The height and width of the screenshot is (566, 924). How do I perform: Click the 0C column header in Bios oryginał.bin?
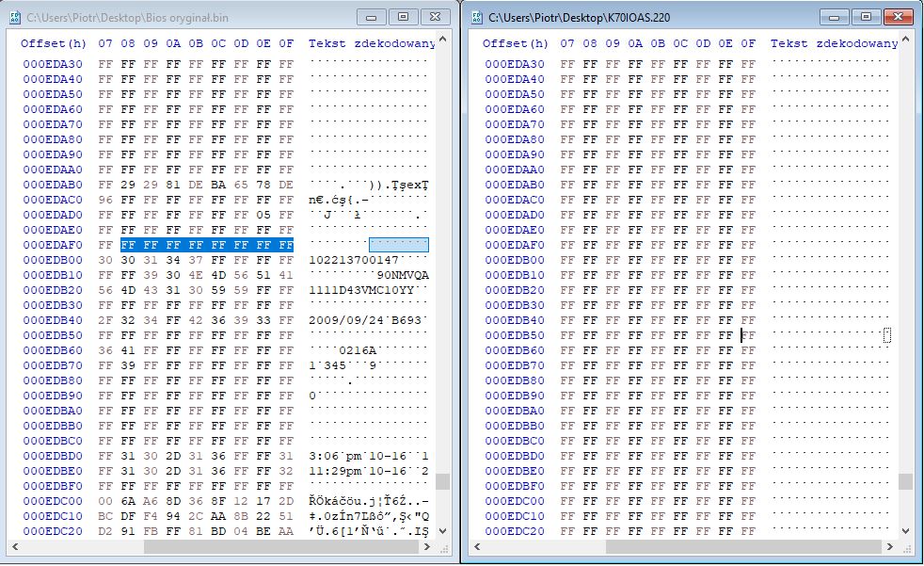click(218, 43)
